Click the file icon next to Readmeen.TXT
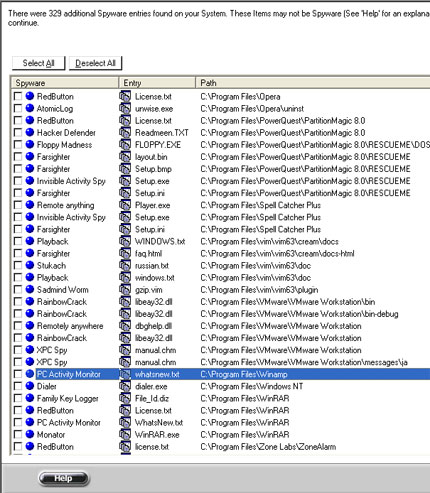 tap(125, 133)
